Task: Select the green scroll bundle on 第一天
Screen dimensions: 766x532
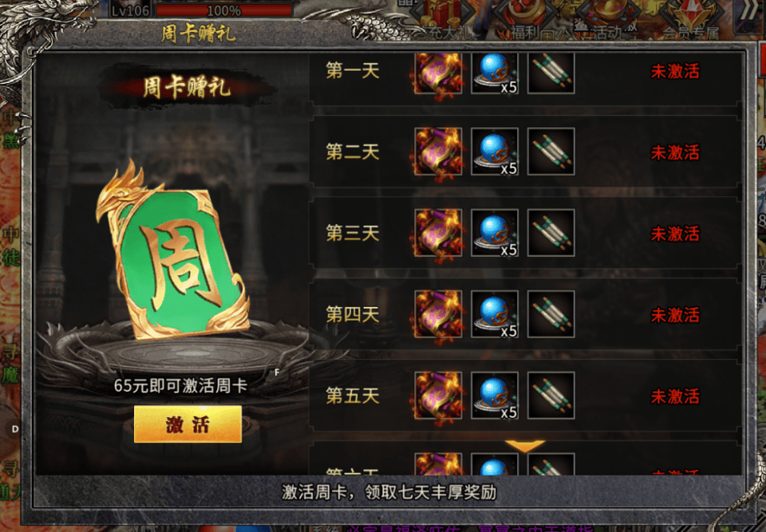Action: (551, 73)
